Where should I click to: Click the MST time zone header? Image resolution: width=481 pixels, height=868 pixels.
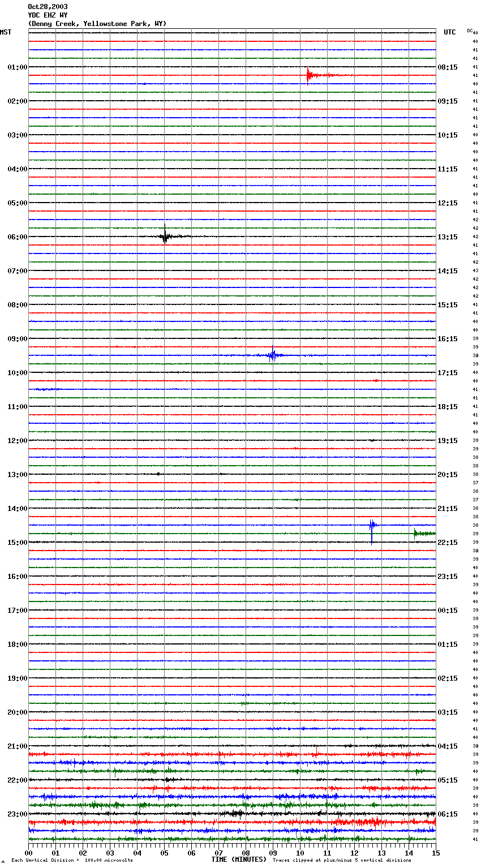(x=6, y=32)
